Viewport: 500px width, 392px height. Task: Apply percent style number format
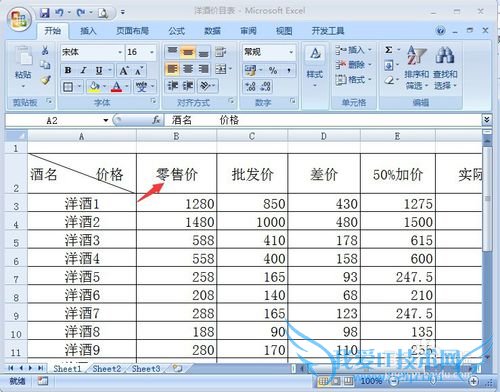pyautogui.click(x=273, y=70)
